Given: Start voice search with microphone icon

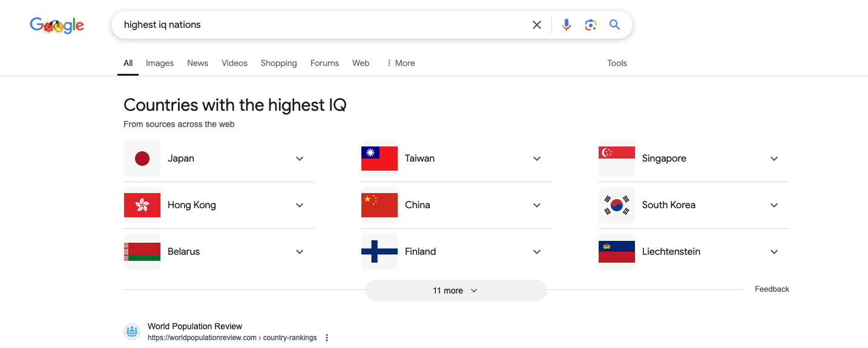Looking at the screenshot, I should click(x=567, y=25).
